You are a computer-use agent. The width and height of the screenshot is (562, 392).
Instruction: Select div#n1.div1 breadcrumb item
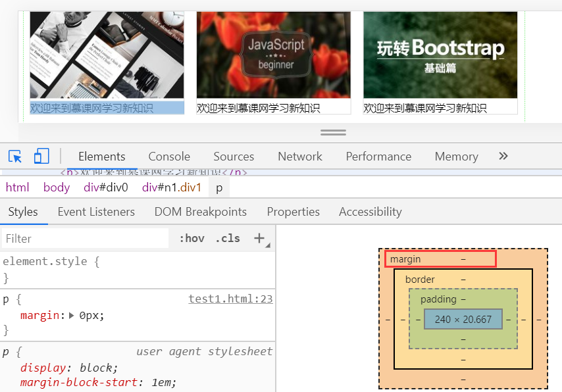pos(172,187)
